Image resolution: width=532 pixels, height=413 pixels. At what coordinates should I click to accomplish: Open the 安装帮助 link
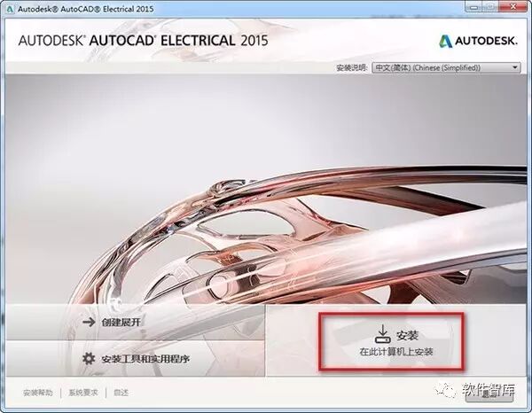(38, 393)
